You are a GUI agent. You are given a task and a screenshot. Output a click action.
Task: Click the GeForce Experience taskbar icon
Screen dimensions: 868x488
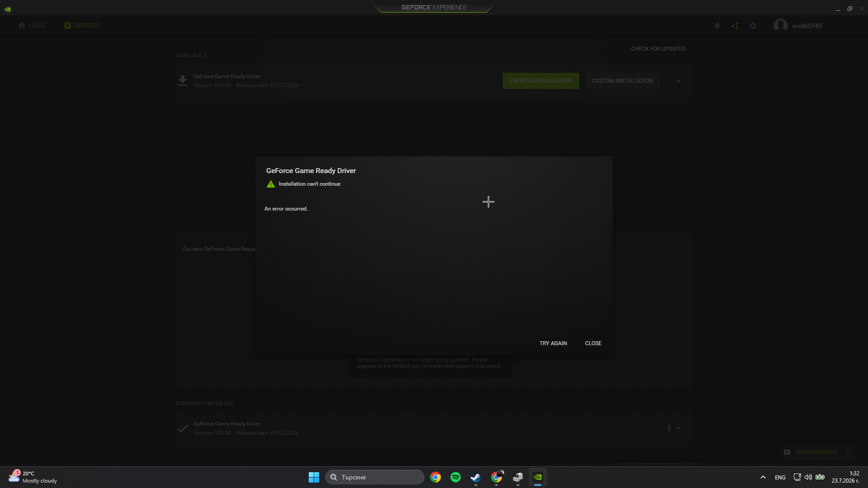(538, 477)
